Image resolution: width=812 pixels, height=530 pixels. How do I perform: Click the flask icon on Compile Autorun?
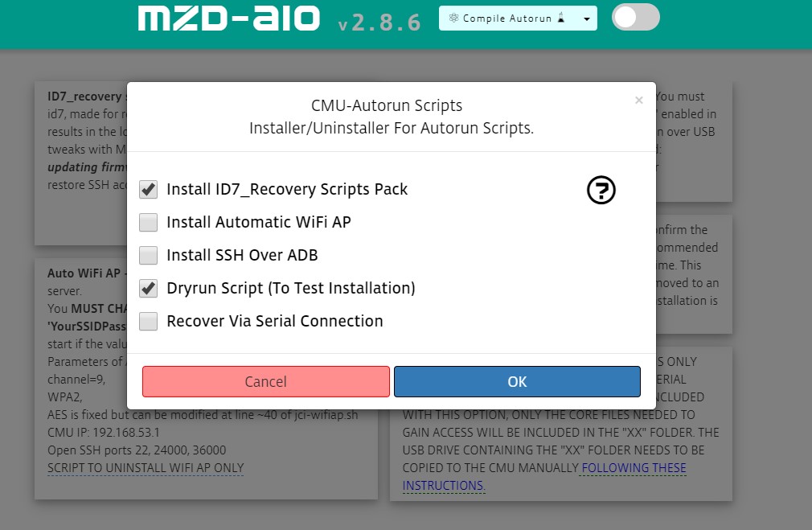tap(560, 18)
